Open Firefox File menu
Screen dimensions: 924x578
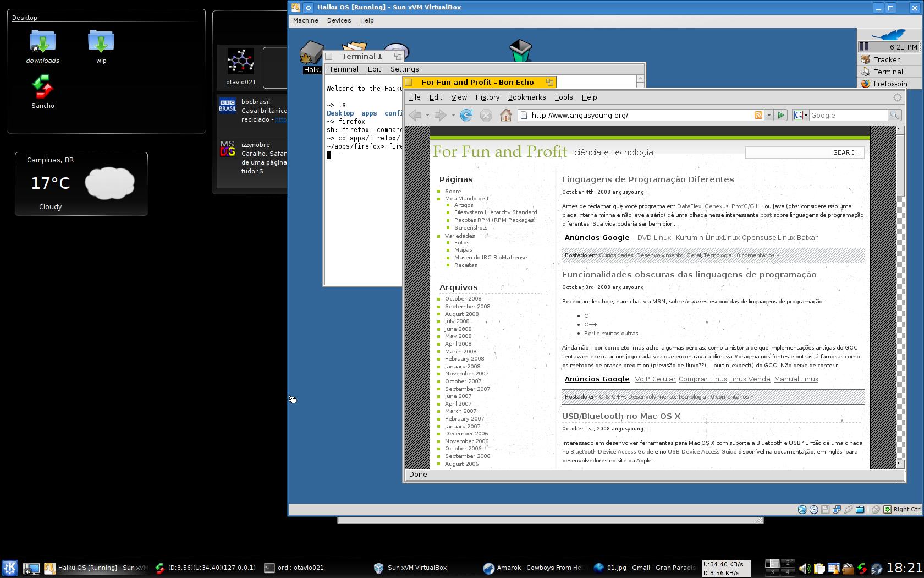(415, 97)
